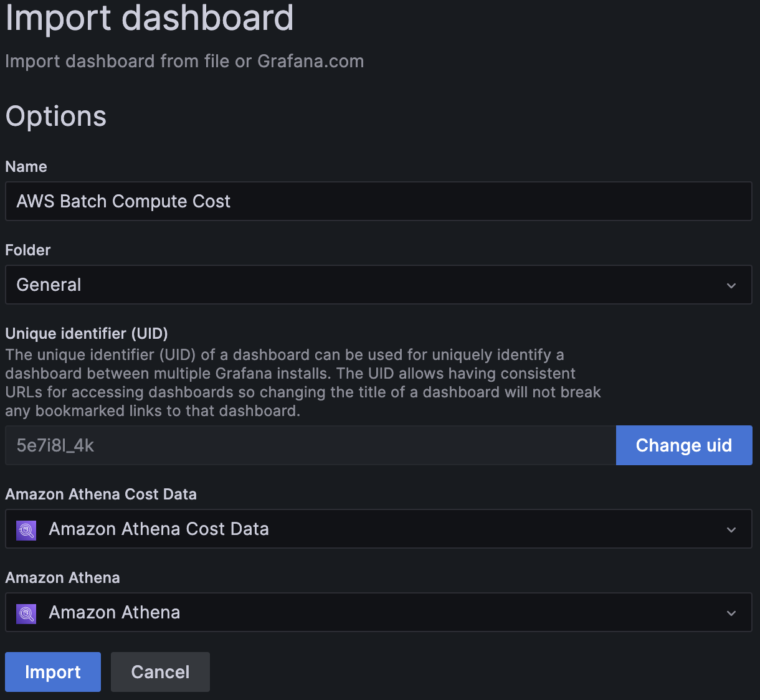Click the Import button
This screenshot has height=700, width=760.
click(x=53, y=672)
